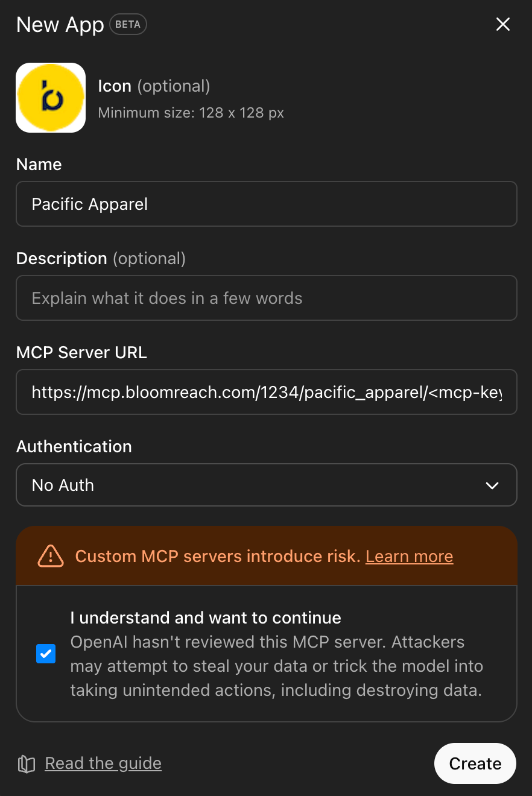Open the Learn more link about MCP risks
The width and height of the screenshot is (532, 796).
pos(409,556)
